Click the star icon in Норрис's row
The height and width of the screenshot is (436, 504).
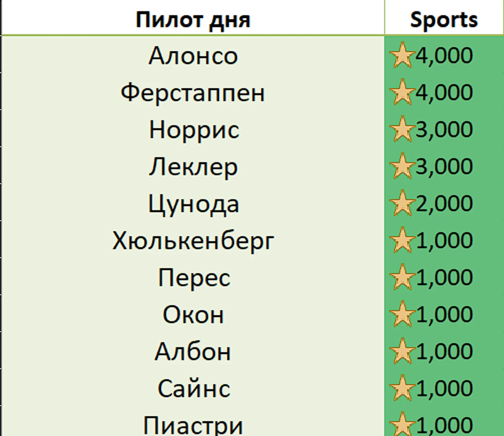401,129
